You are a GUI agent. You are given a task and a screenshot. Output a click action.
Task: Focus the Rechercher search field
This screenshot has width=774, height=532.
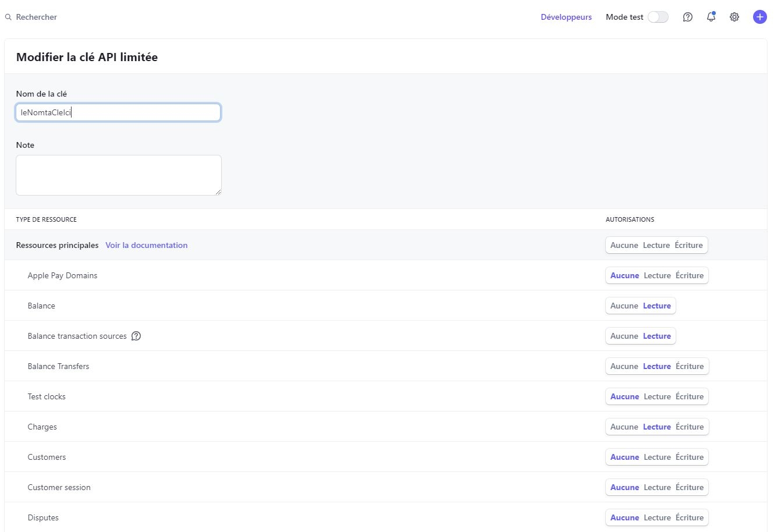coord(36,17)
